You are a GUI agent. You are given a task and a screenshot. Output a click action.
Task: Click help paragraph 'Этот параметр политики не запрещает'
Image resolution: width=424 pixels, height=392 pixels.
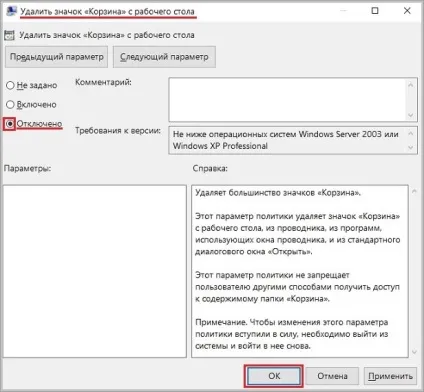point(297,287)
